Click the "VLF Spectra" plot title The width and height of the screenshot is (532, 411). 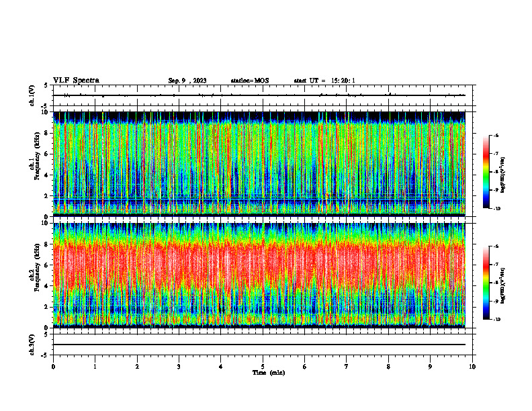[76, 81]
